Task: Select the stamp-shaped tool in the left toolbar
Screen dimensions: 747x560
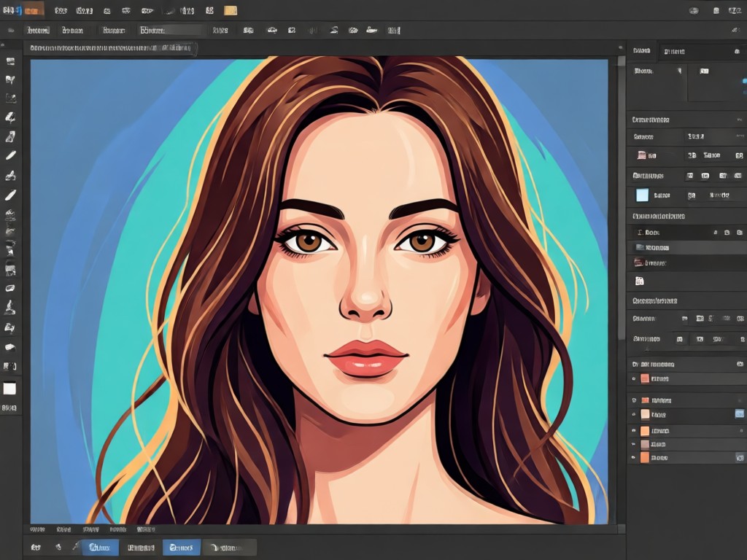Action: (x=10, y=308)
